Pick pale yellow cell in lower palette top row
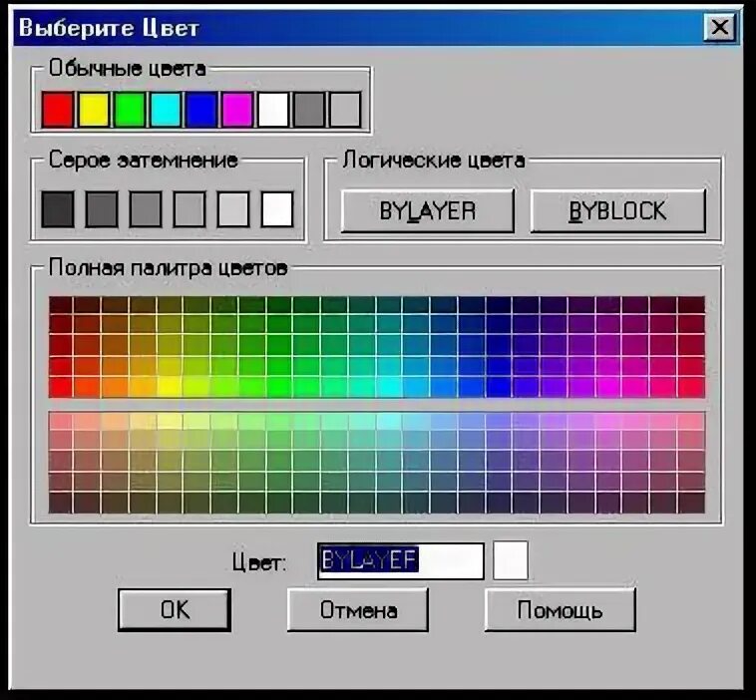Image resolution: width=756 pixels, height=700 pixels. (x=170, y=422)
